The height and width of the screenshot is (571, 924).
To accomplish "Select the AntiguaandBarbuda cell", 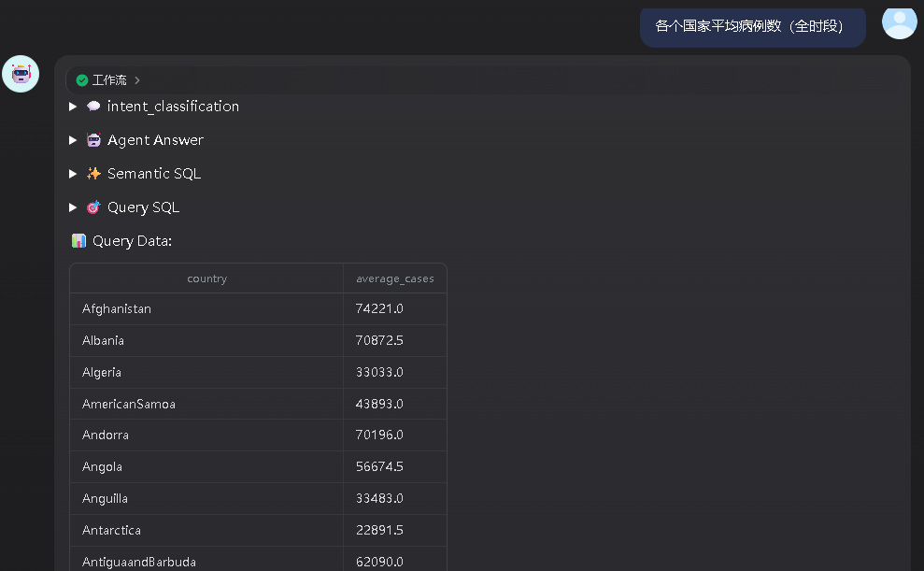I will (206, 559).
